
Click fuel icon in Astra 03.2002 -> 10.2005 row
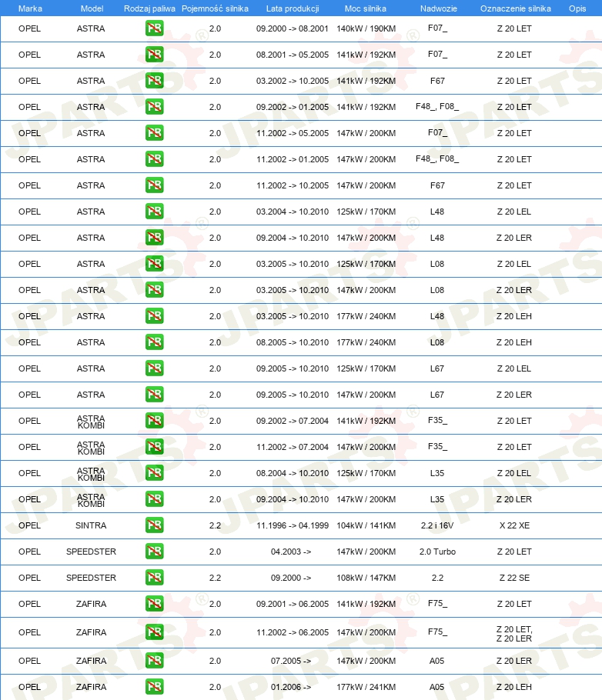154,81
